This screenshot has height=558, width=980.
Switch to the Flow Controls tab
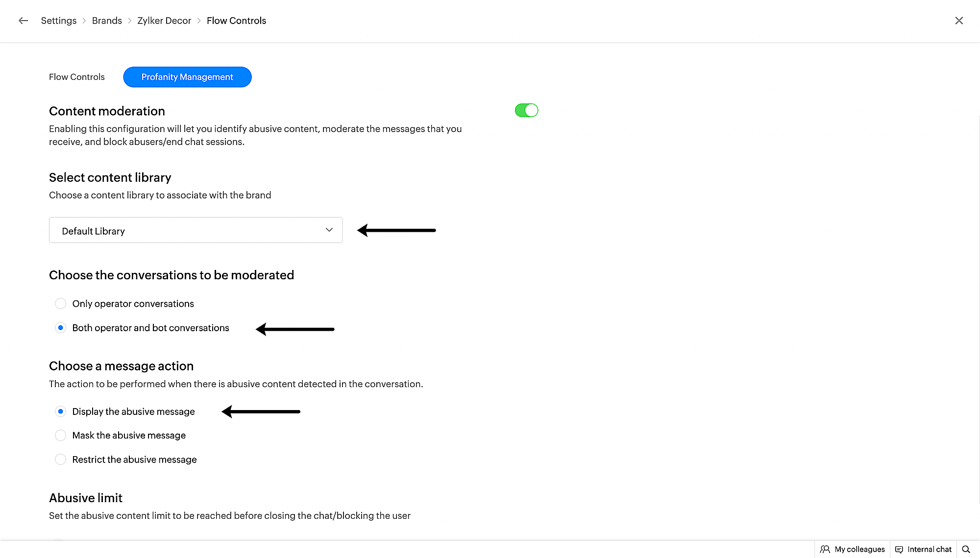77,77
